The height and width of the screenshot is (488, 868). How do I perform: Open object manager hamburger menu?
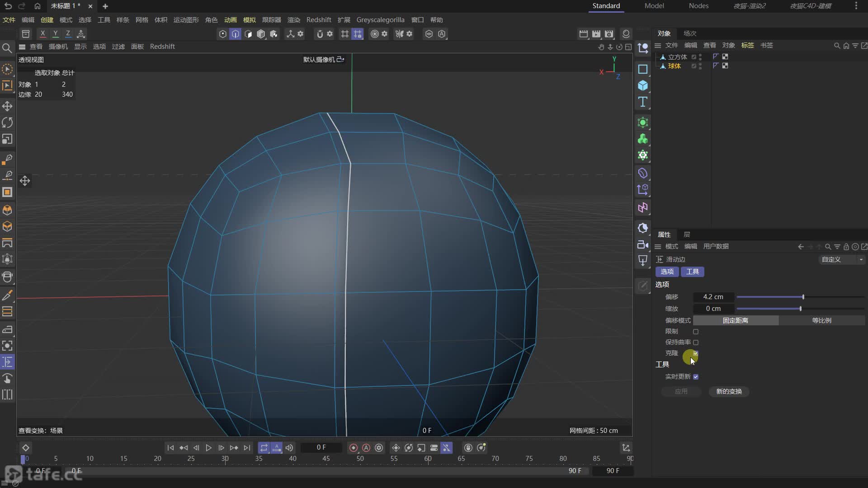658,45
